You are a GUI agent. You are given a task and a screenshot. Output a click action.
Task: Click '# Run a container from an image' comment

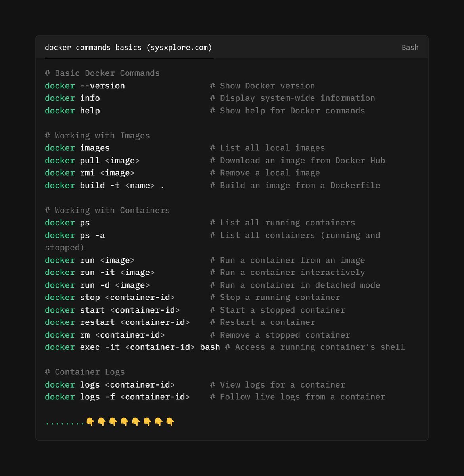pos(288,260)
